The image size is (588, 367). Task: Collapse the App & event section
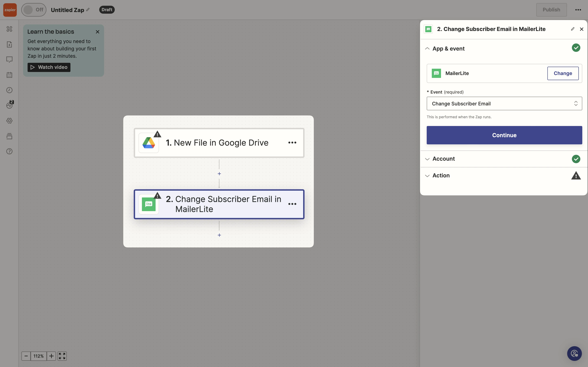click(x=427, y=49)
